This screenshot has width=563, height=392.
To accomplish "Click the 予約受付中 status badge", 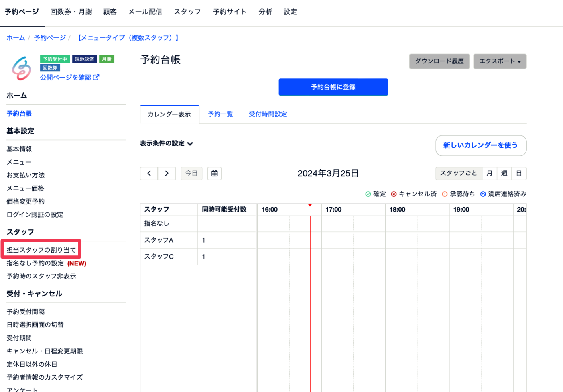I will coord(55,59).
